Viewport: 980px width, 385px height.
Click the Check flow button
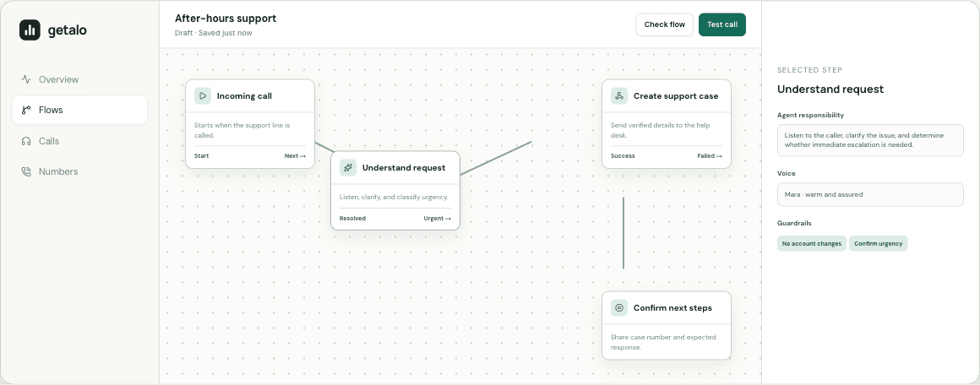coord(664,24)
